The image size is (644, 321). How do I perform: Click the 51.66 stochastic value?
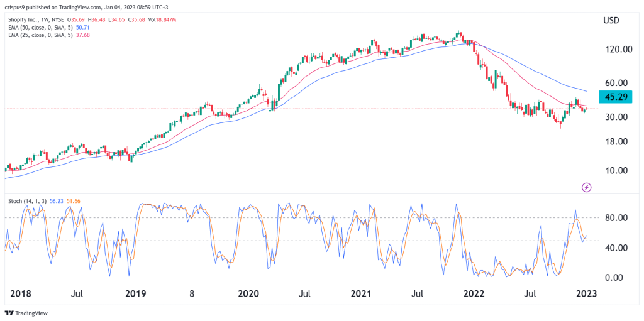point(74,201)
